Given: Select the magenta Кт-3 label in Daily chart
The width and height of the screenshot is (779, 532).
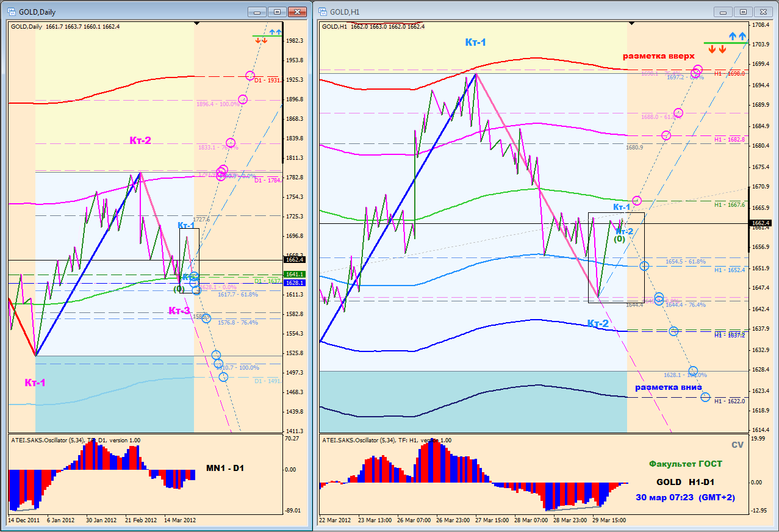Looking at the screenshot, I should 179,311.
